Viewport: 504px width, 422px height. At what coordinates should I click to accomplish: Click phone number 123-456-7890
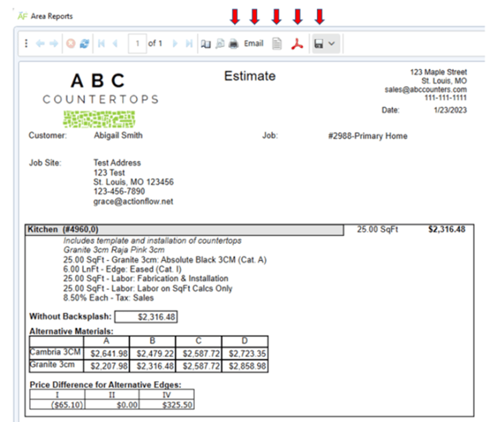(119, 192)
